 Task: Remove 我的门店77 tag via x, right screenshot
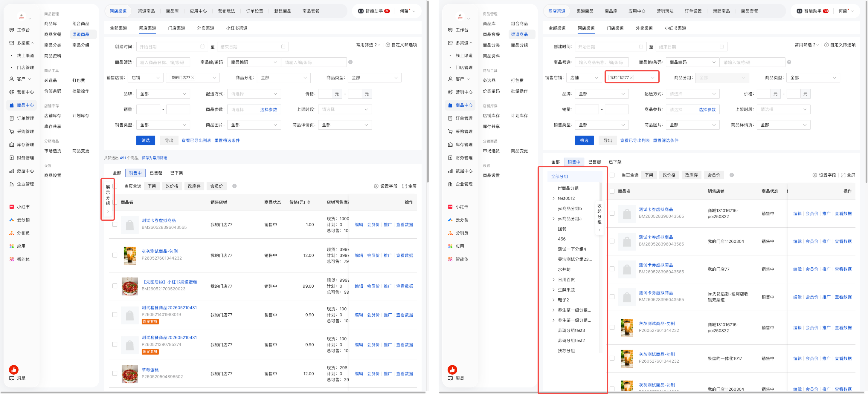pos(631,78)
